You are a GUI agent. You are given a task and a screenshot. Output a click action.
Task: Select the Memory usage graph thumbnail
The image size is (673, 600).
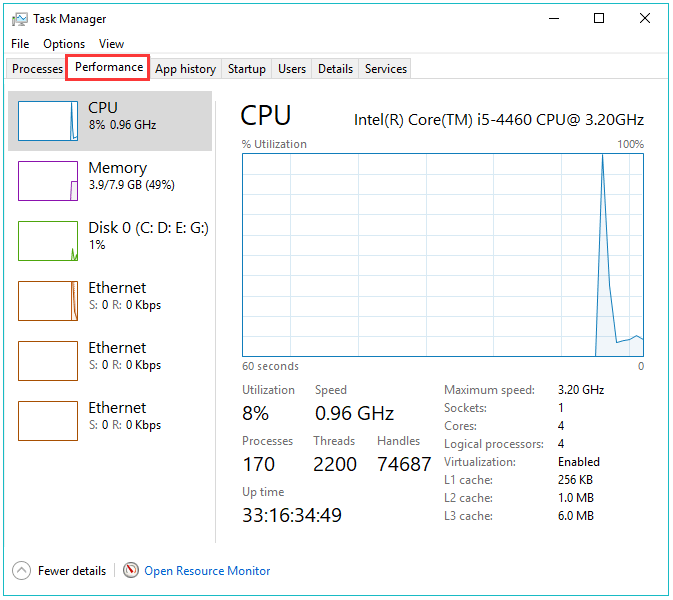click(x=48, y=181)
